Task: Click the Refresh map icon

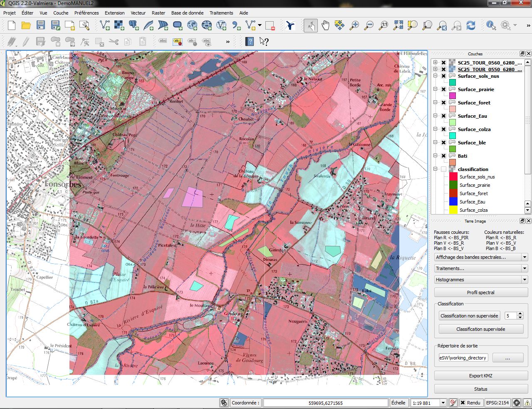Action: (x=471, y=25)
